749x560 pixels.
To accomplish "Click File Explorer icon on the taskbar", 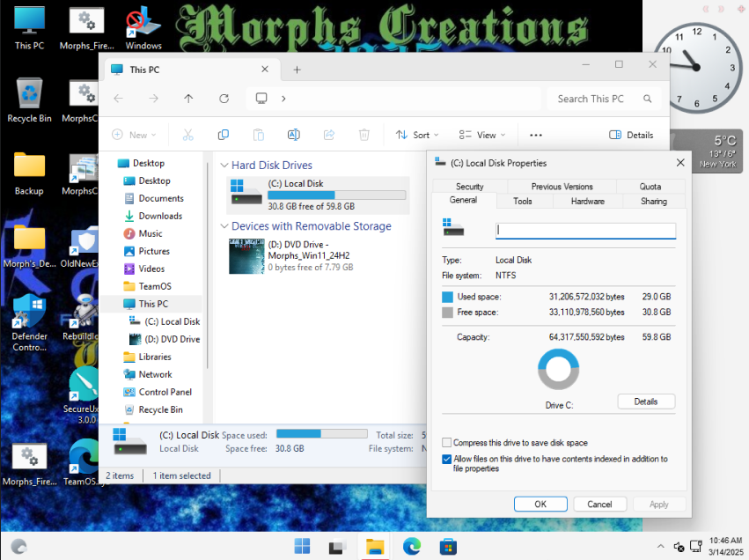I will pos(375,546).
